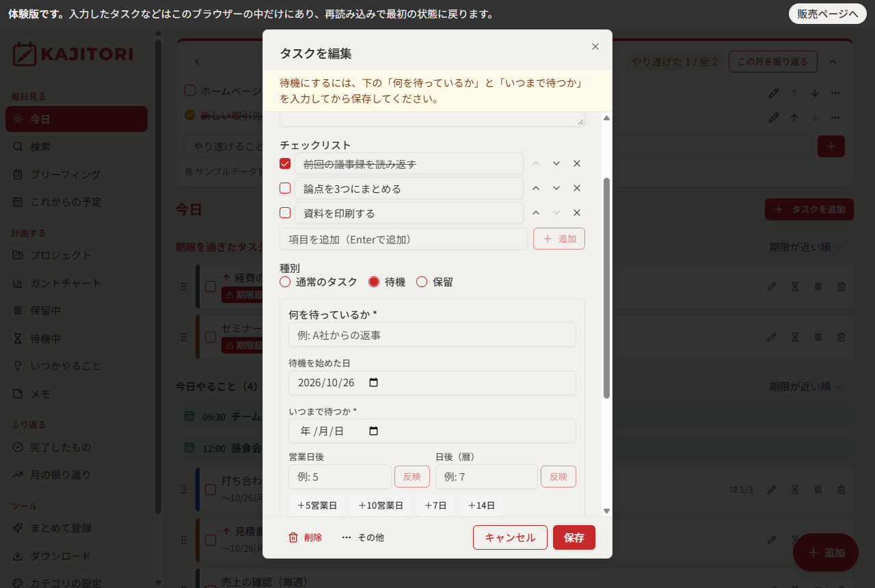The height and width of the screenshot is (588, 875).
Task: Select the 保留 radio option
Action: (x=422, y=282)
